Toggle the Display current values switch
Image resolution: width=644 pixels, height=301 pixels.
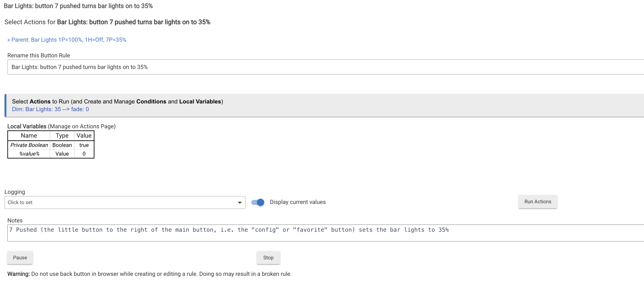[x=258, y=202]
